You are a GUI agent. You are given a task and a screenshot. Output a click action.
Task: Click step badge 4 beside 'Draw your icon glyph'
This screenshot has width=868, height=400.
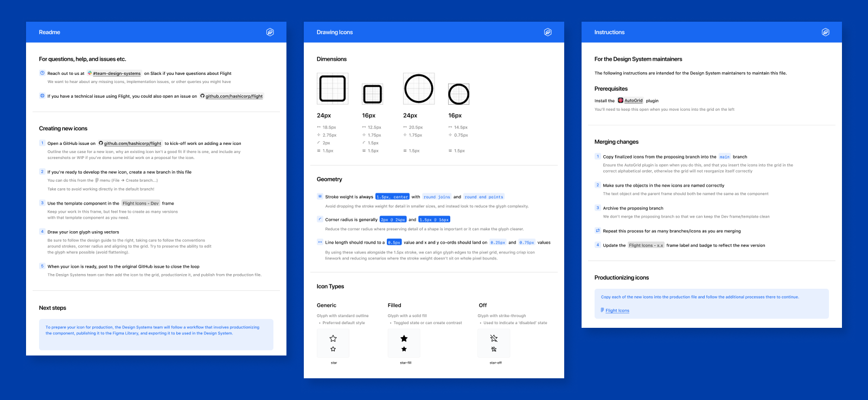click(x=42, y=232)
